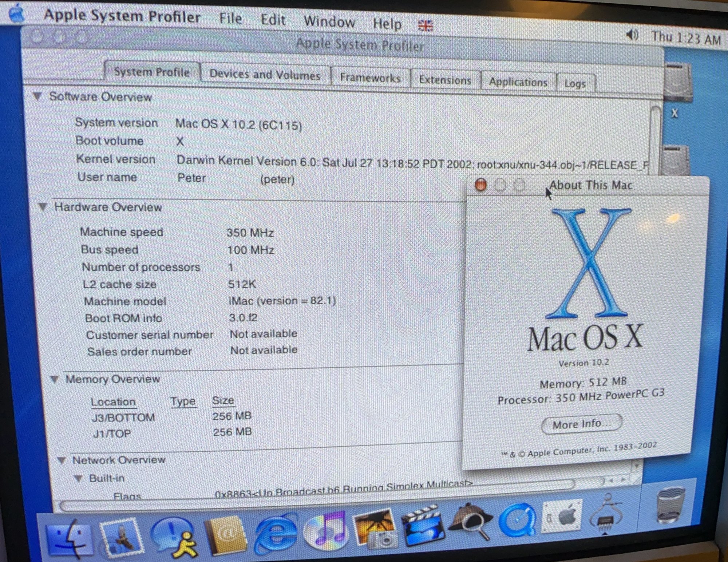Collapse the Hardware Overview section
728x562 pixels.
coord(43,207)
